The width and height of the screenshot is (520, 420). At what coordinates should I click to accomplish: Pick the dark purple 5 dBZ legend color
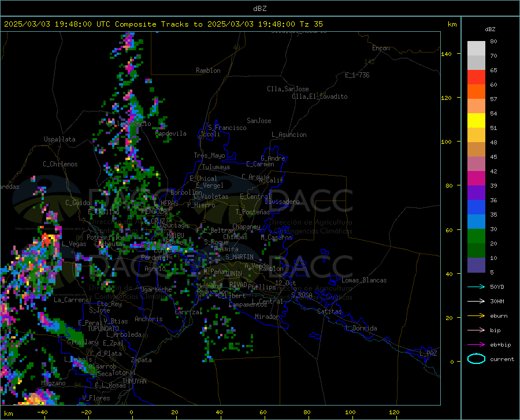tap(476, 265)
